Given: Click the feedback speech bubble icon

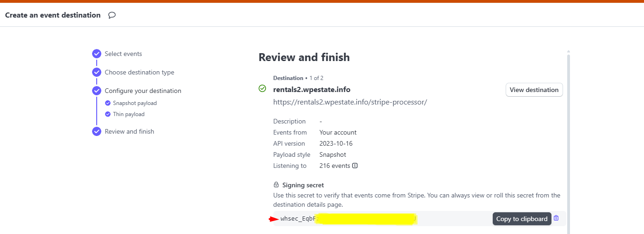Looking at the screenshot, I should click(x=112, y=15).
